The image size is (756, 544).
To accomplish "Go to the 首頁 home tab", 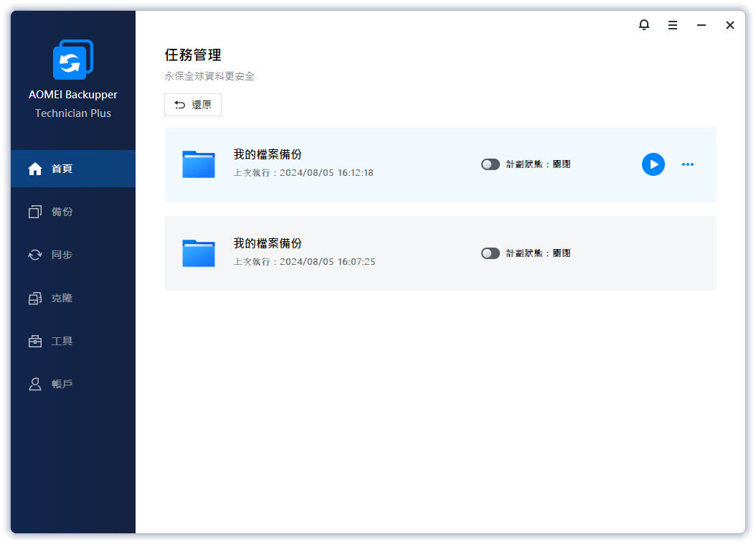I will [x=62, y=169].
